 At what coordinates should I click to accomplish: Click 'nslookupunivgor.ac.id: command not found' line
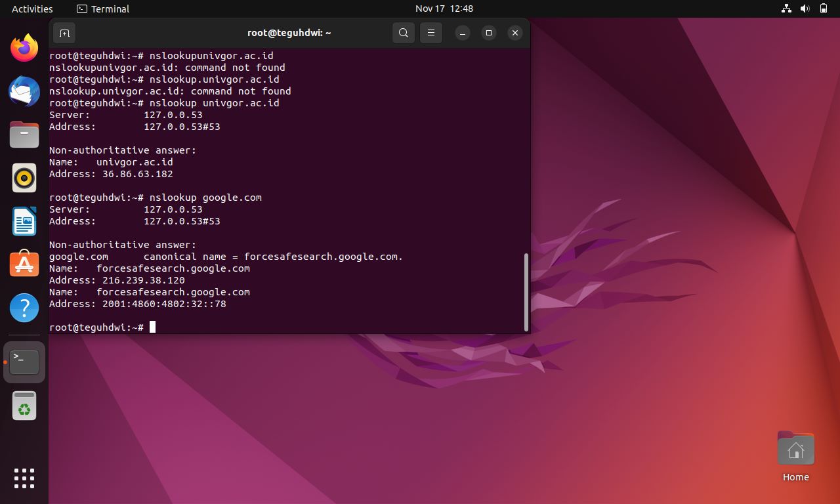tap(167, 68)
